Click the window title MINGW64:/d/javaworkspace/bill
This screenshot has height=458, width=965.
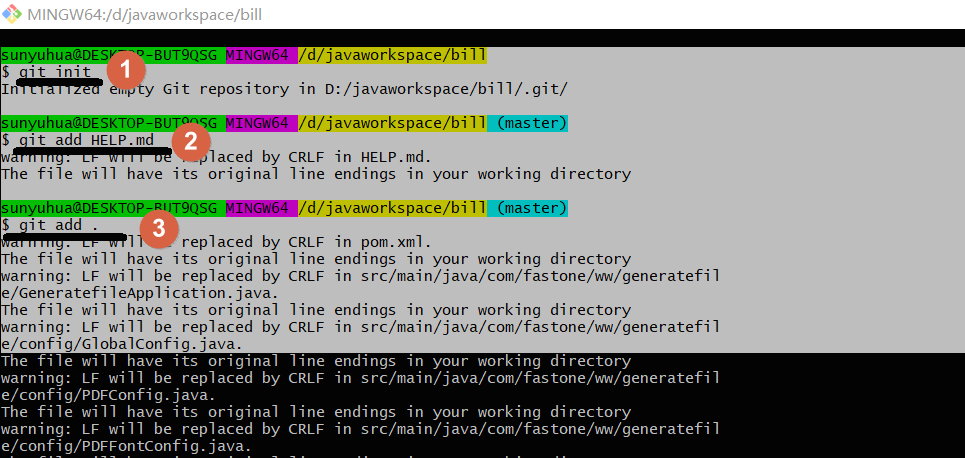click(x=145, y=14)
